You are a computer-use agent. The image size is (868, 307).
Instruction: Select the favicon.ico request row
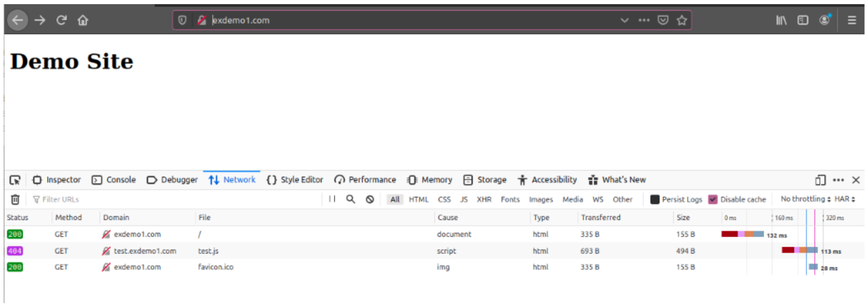pyautogui.click(x=434, y=267)
